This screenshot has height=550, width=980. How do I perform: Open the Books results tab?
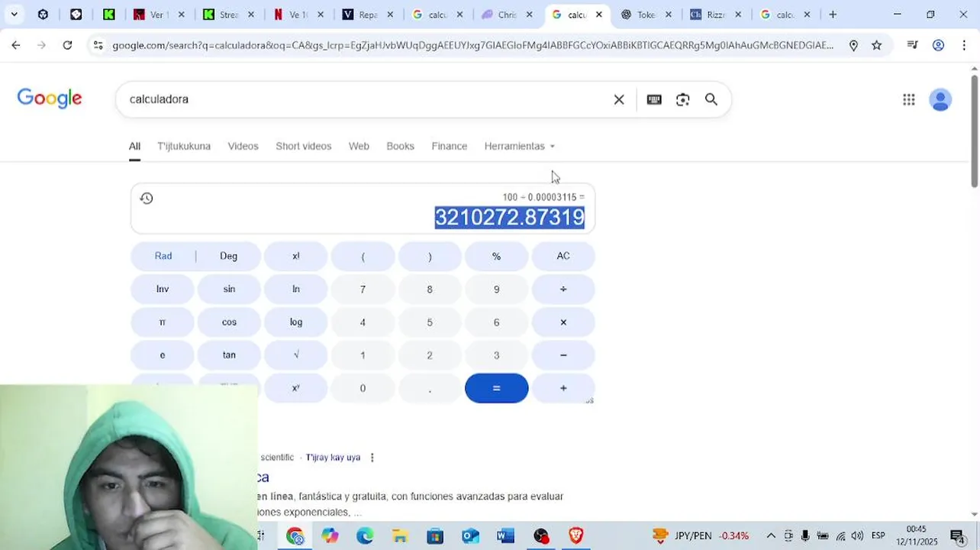400,146
